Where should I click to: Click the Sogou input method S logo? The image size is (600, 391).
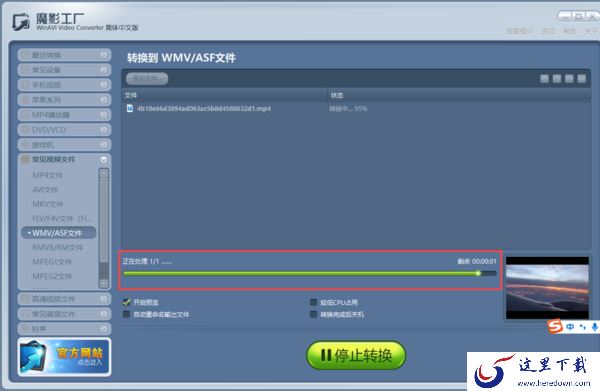coord(555,326)
